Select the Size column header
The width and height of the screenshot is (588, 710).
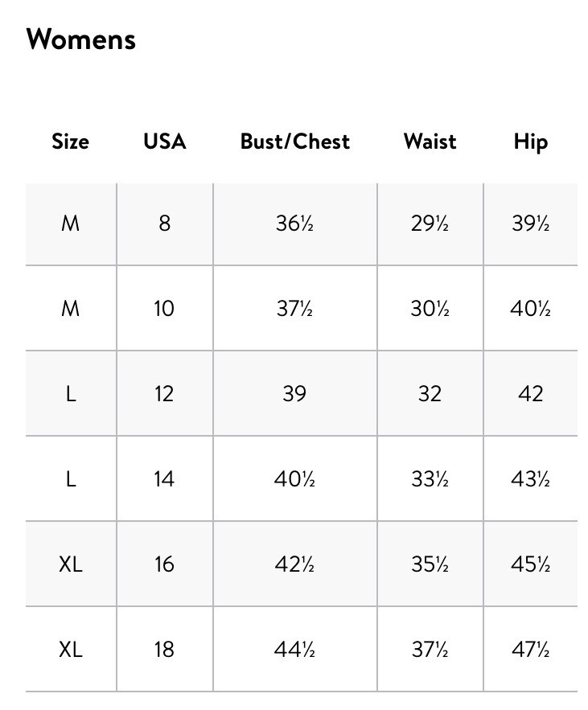[70, 142]
